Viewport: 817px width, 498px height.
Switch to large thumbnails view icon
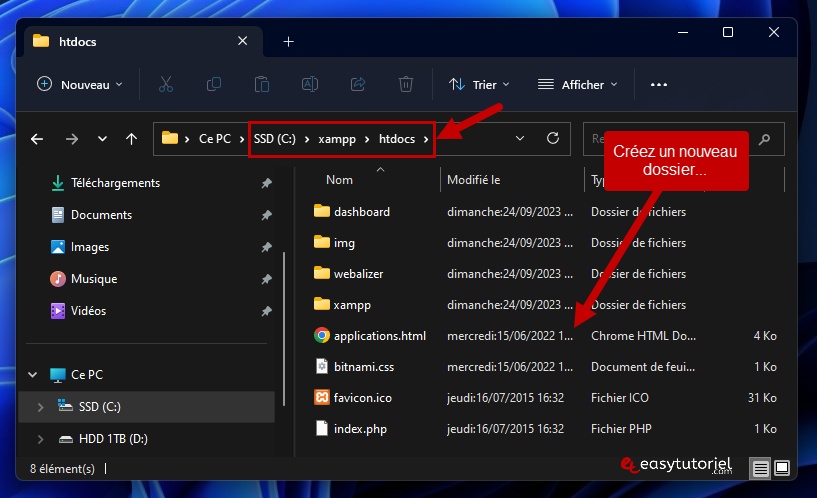(782, 468)
